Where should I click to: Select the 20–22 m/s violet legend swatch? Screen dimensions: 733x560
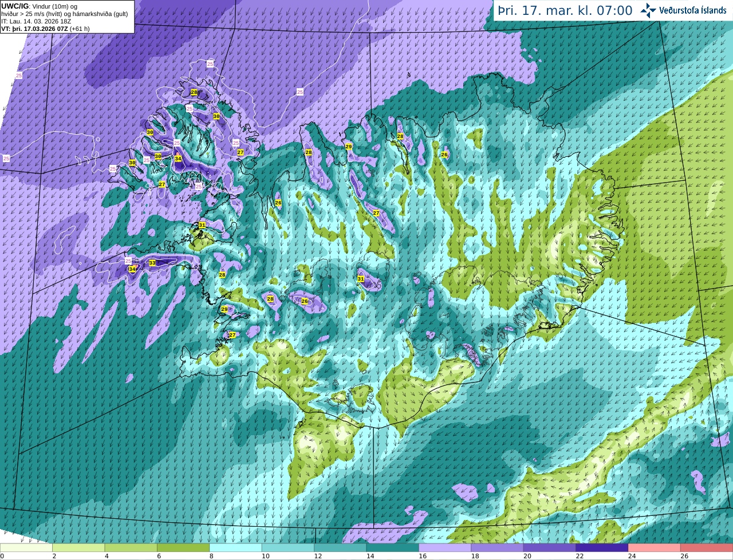(550, 547)
